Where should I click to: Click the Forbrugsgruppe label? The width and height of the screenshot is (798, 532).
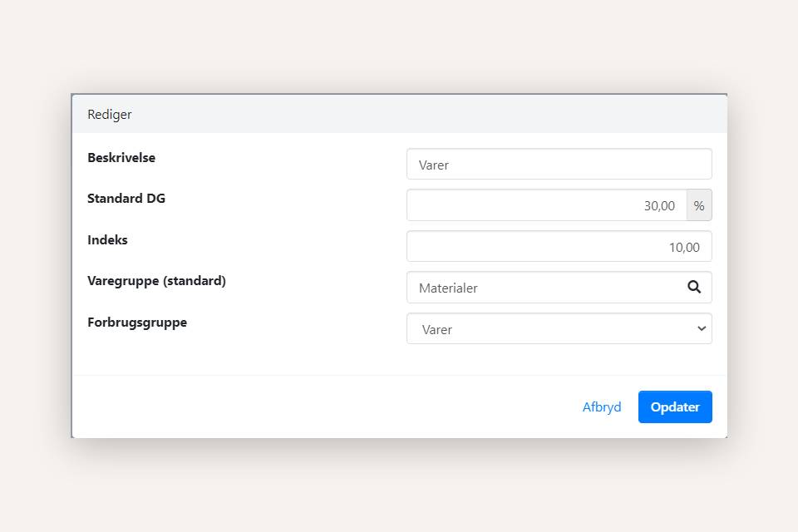(137, 323)
